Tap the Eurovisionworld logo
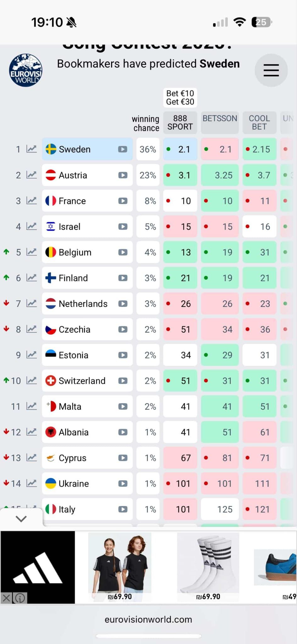The image size is (297, 644). point(26,70)
